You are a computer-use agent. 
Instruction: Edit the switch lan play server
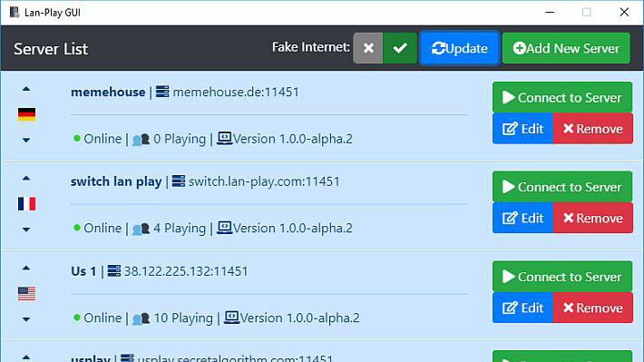[x=522, y=218]
